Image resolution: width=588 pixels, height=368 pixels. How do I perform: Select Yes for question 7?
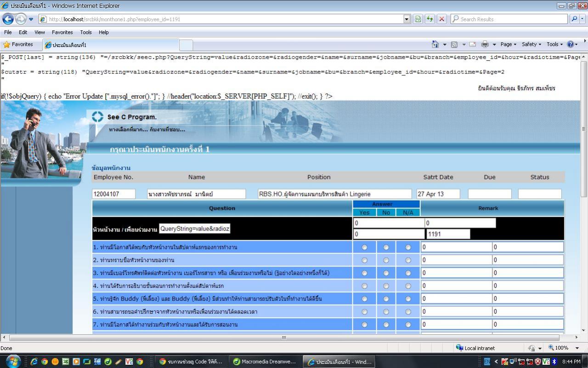click(x=364, y=324)
